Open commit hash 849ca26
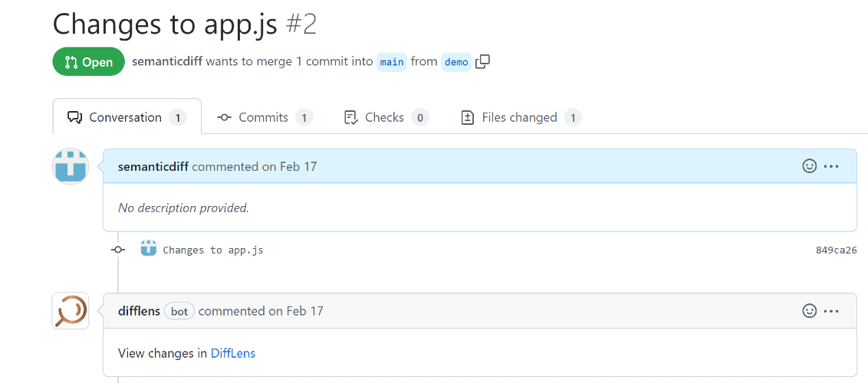 (837, 250)
